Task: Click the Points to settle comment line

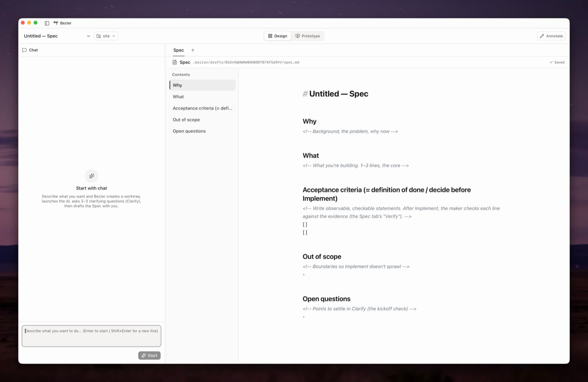Action: pyautogui.click(x=359, y=309)
